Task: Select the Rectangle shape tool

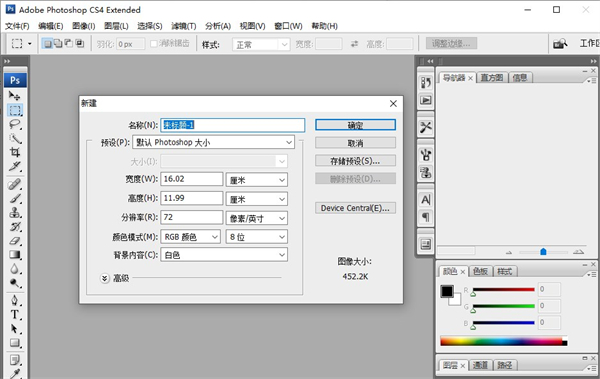Action: [x=15, y=343]
